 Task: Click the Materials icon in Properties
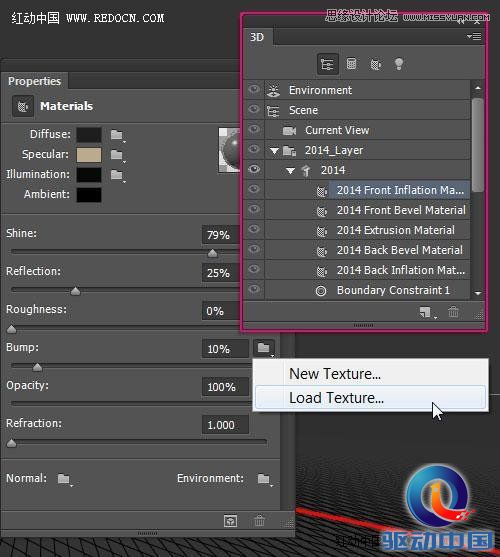point(23,106)
